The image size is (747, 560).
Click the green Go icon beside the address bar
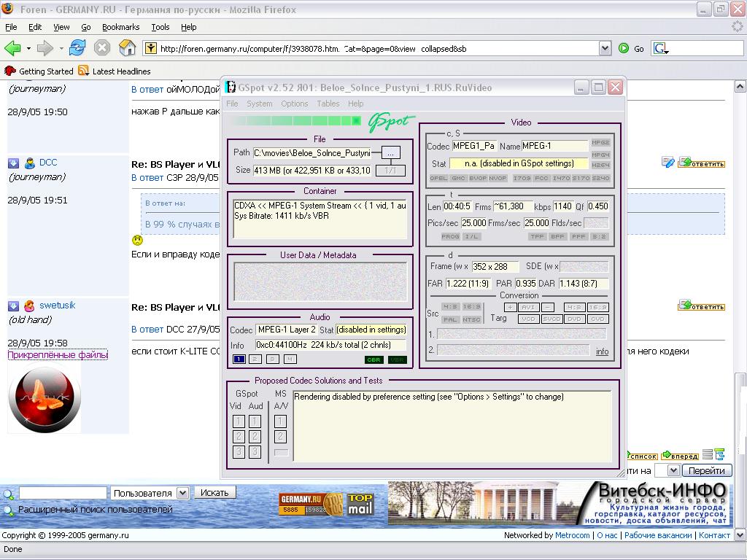[624, 48]
